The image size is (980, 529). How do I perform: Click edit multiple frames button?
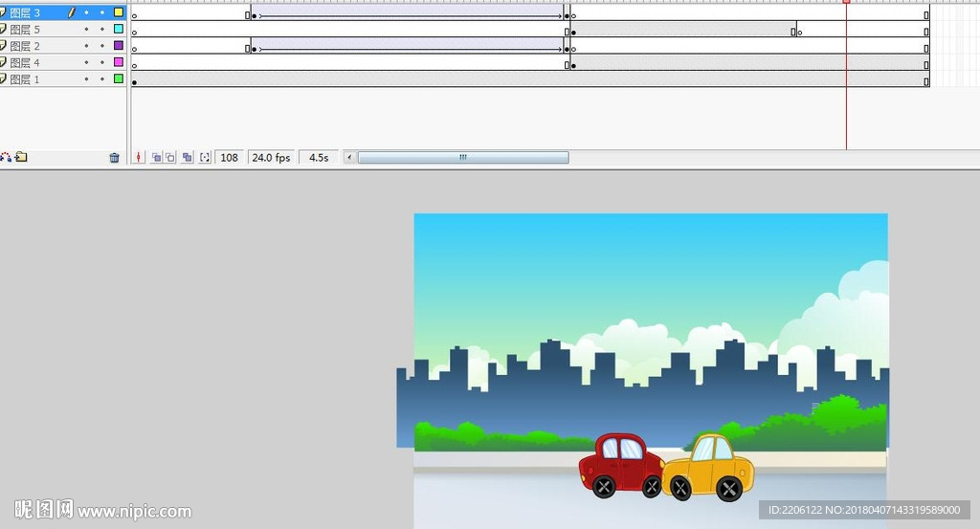pyautogui.click(x=188, y=158)
